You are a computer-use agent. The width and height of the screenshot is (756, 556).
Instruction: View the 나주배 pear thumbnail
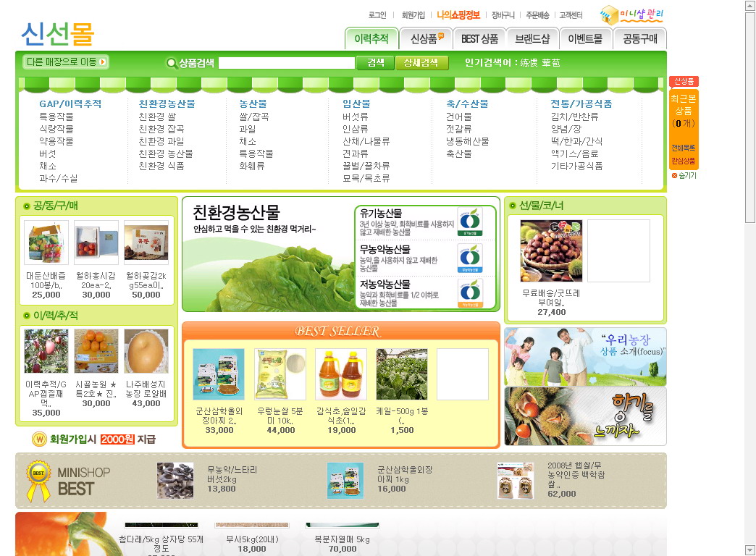(x=146, y=352)
